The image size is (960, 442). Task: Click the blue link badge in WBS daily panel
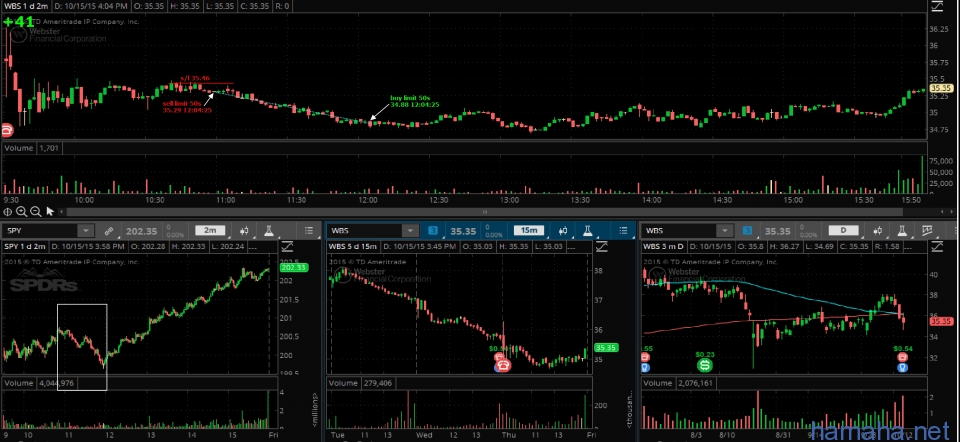tap(748, 231)
